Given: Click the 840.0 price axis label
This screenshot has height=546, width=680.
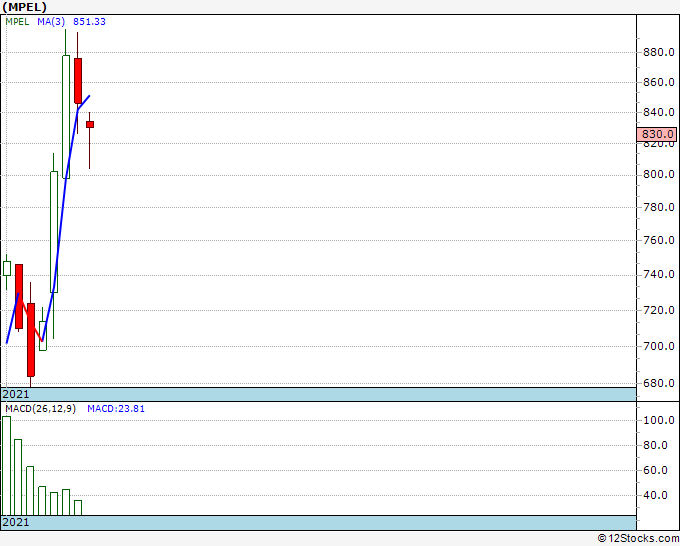Looking at the screenshot, I should [659, 112].
